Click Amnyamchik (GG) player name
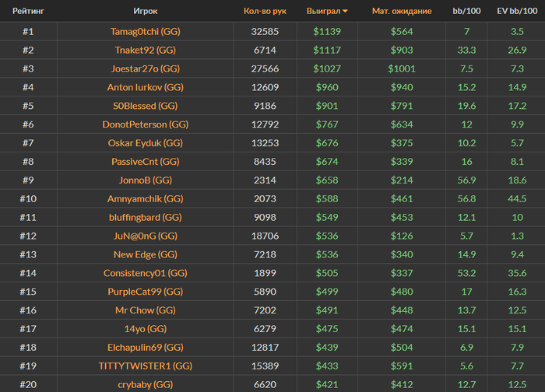Image resolution: width=545 pixels, height=392 pixels. pyautogui.click(x=145, y=199)
